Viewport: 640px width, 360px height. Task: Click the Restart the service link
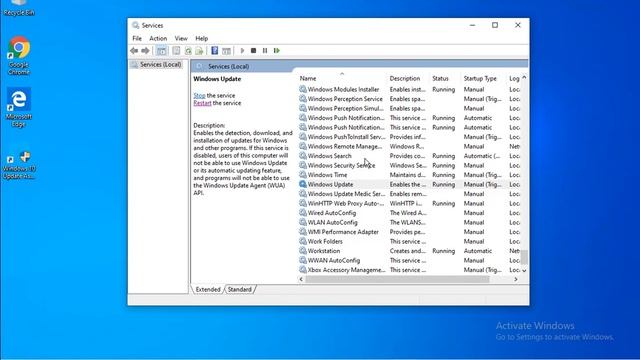[202, 103]
